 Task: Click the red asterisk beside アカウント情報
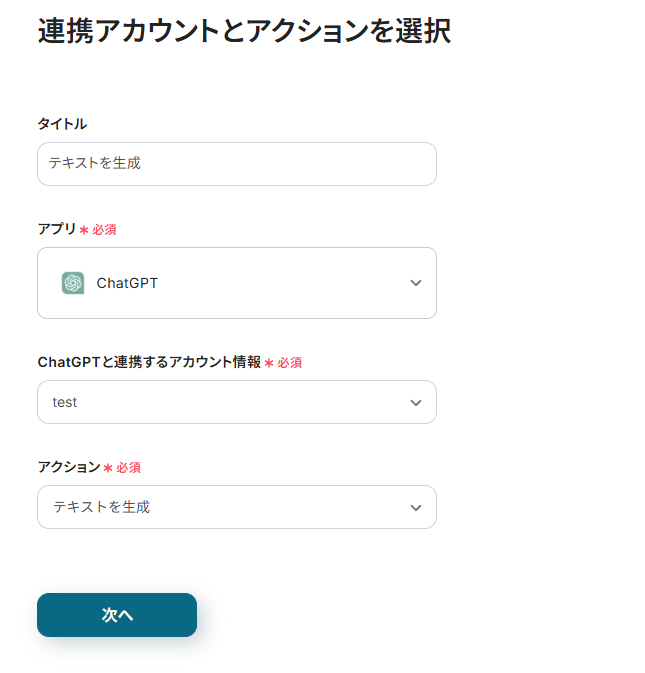268,363
